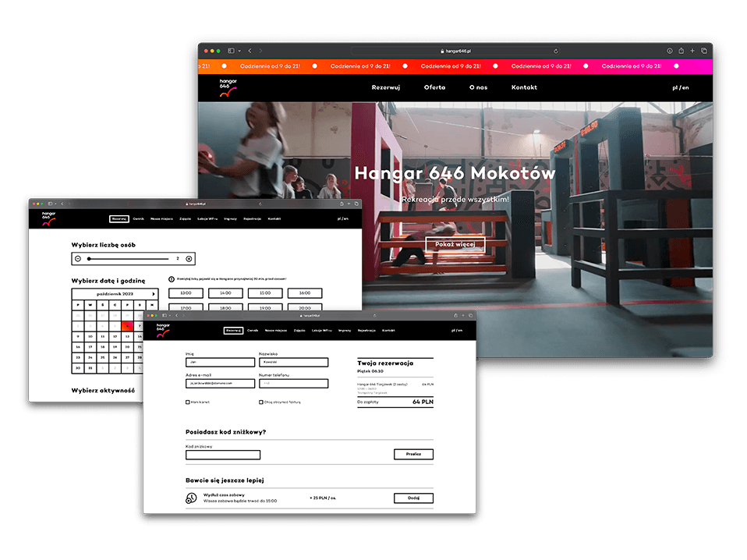747x560 pixels.
Task: Show tab overview in the reservation form browser window
Action: (x=470, y=316)
